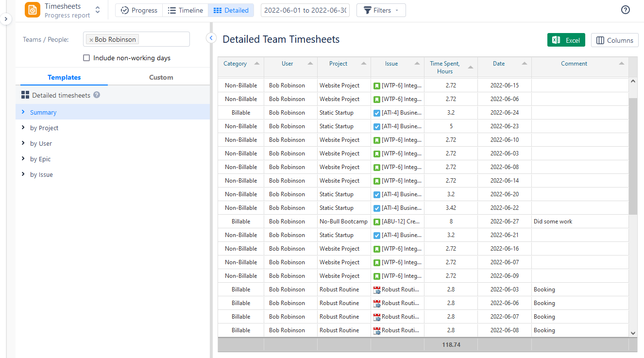The height and width of the screenshot is (358, 644).
Task: Click the table vertical scrollbar thumb
Action: pos(633,155)
